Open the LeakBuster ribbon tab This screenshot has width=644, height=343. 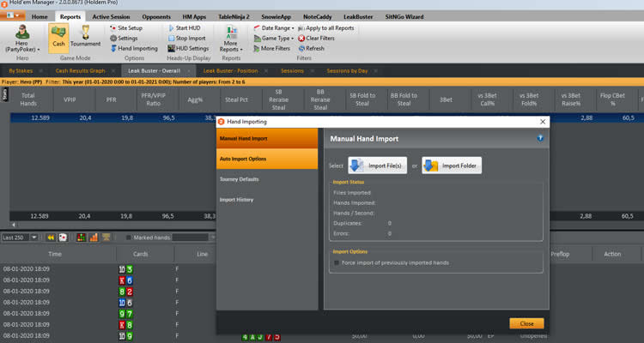pyautogui.click(x=358, y=17)
